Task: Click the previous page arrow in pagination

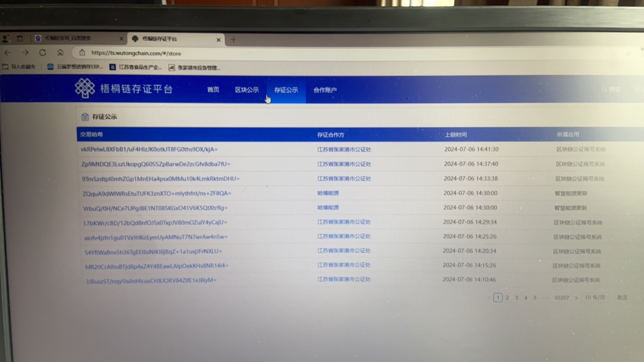Action: [x=489, y=298]
